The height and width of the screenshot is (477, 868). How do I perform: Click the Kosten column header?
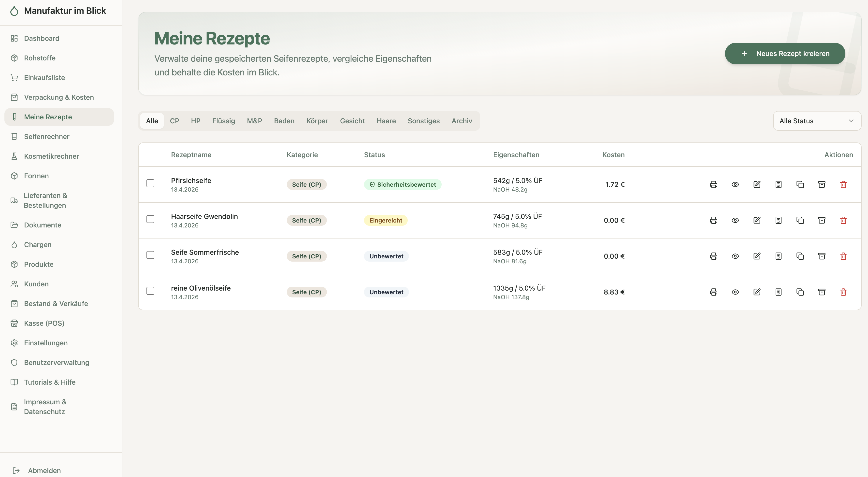[613, 155]
